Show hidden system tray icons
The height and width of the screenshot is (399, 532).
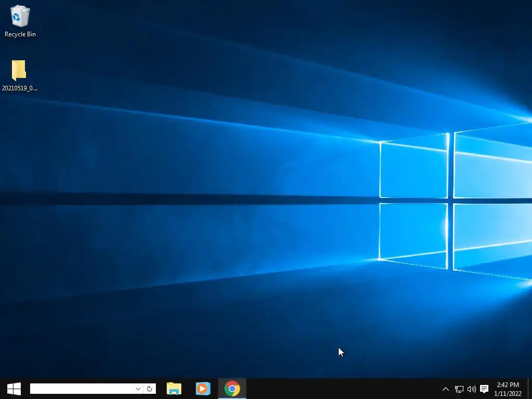click(x=445, y=389)
